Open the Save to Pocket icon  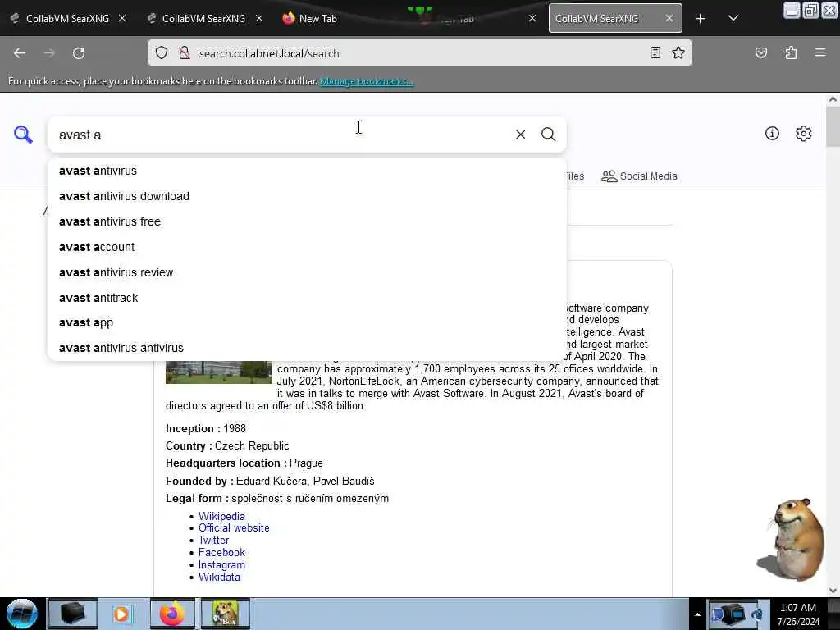[760, 52]
